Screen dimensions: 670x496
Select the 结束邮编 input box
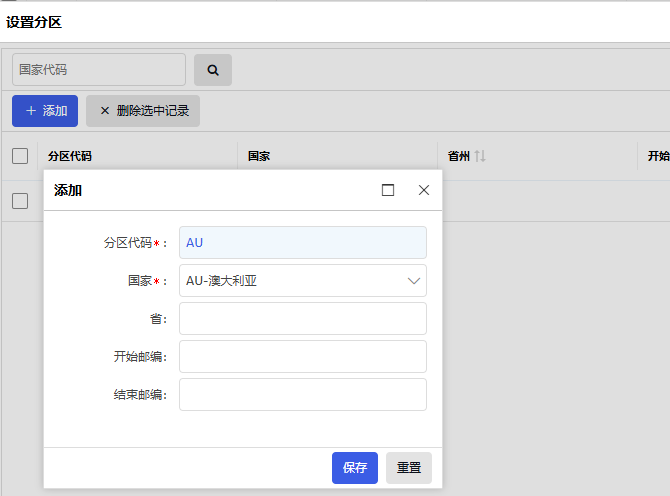click(x=302, y=395)
